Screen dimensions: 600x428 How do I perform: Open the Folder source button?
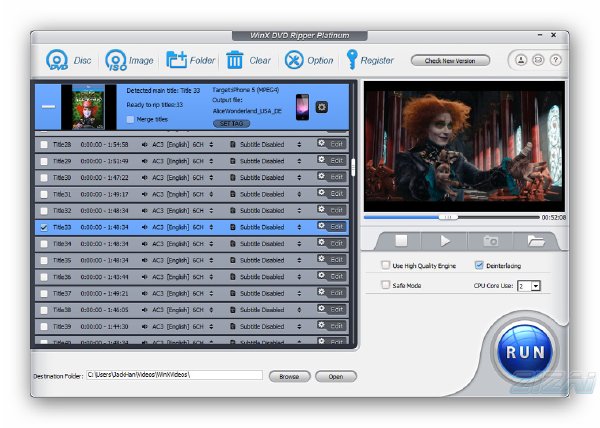tap(176, 60)
